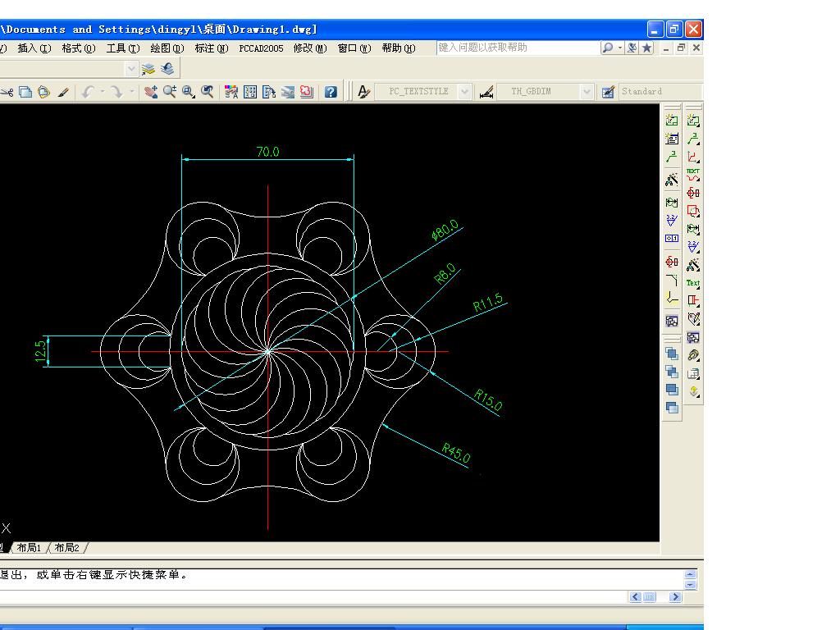The width and height of the screenshot is (840, 630).
Task: Click the star favorites icon near help box
Action: pyautogui.click(x=647, y=48)
